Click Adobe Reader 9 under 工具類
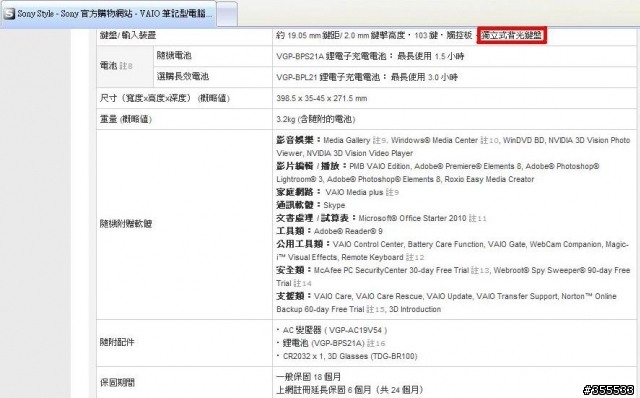This screenshot has height=398, width=640. (348, 231)
